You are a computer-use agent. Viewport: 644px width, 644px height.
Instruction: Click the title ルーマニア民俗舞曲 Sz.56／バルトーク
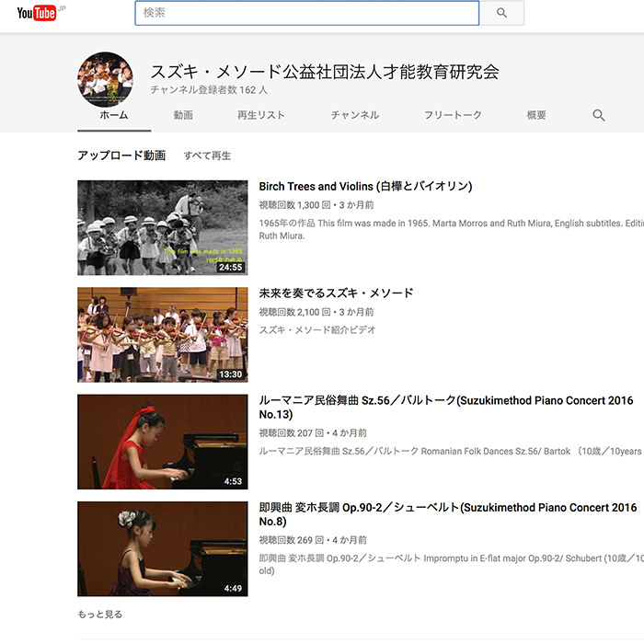446,407
